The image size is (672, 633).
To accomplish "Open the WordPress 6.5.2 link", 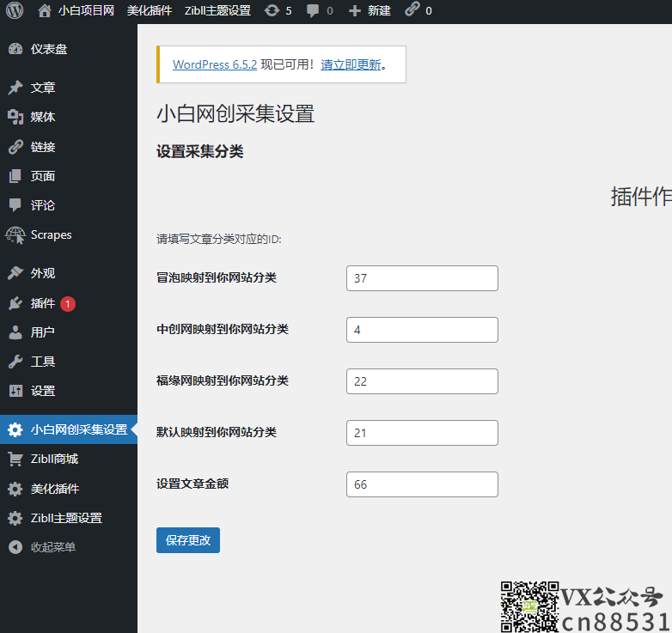I will [x=215, y=64].
